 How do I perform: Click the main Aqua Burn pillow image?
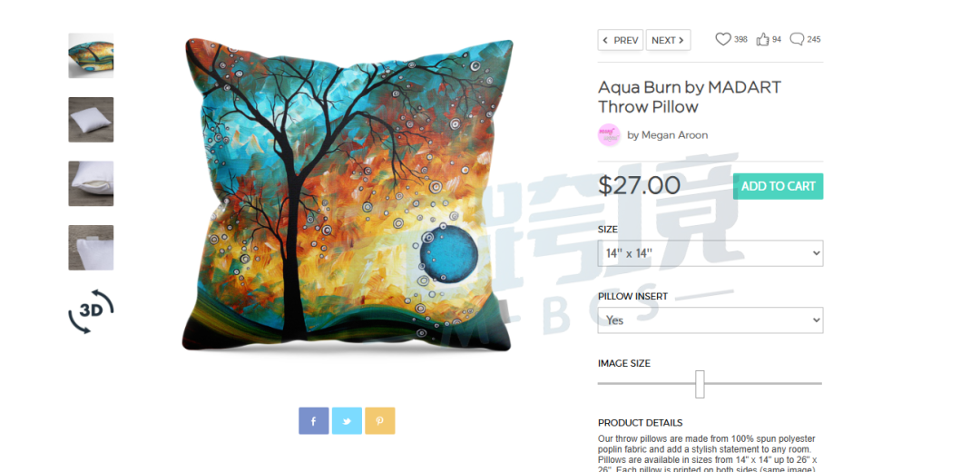point(348,195)
